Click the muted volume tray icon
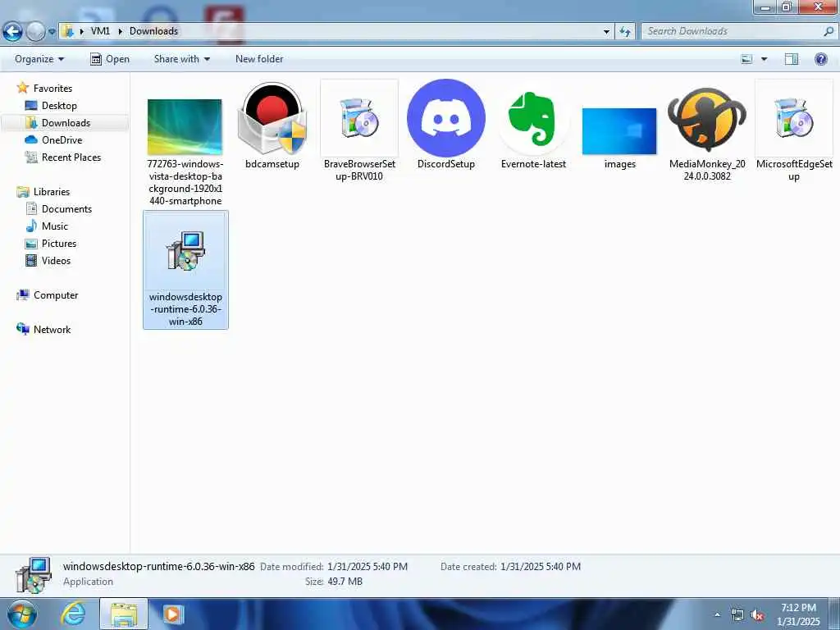840x630 pixels. click(x=757, y=614)
